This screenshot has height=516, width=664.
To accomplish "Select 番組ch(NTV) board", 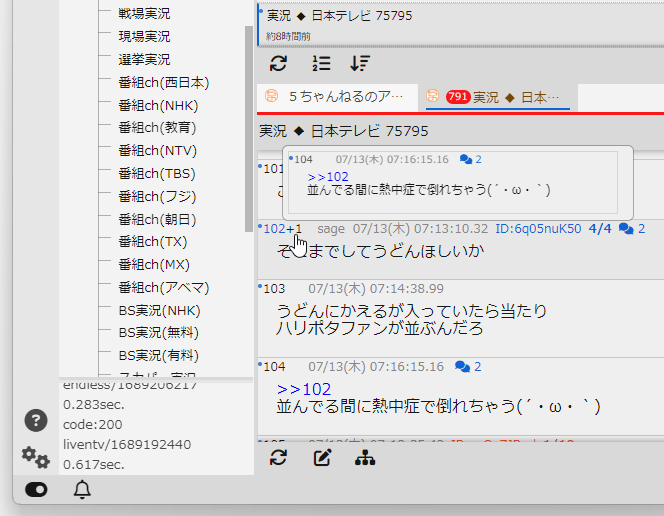I will click(158, 151).
